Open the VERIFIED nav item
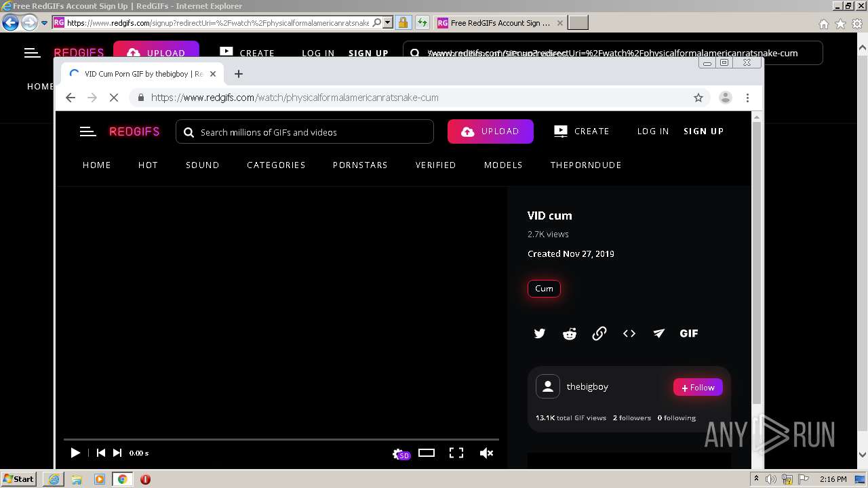The height and width of the screenshot is (488, 868). tap(436, 165)
